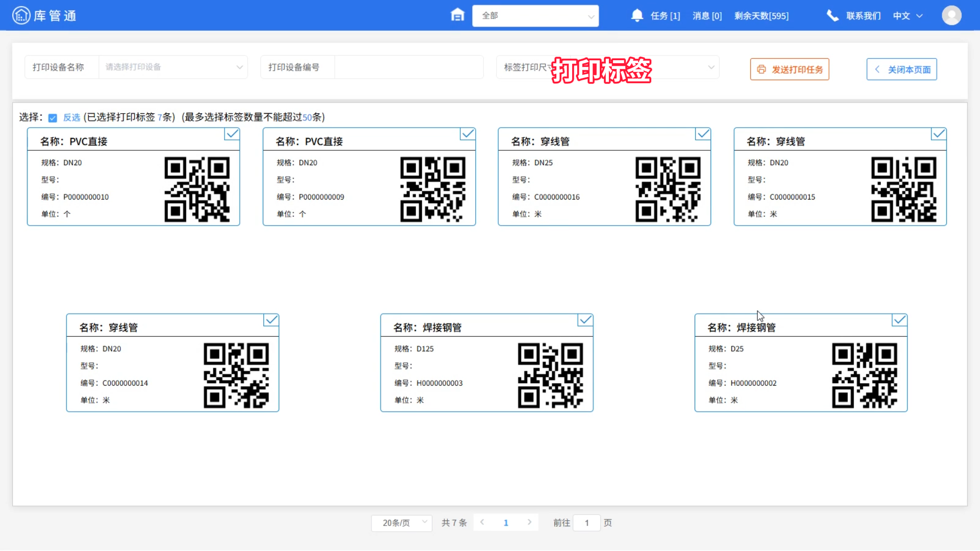Open the 全部 warehouse dropdown
Viewport: 980px width, 551px height.
535,16
